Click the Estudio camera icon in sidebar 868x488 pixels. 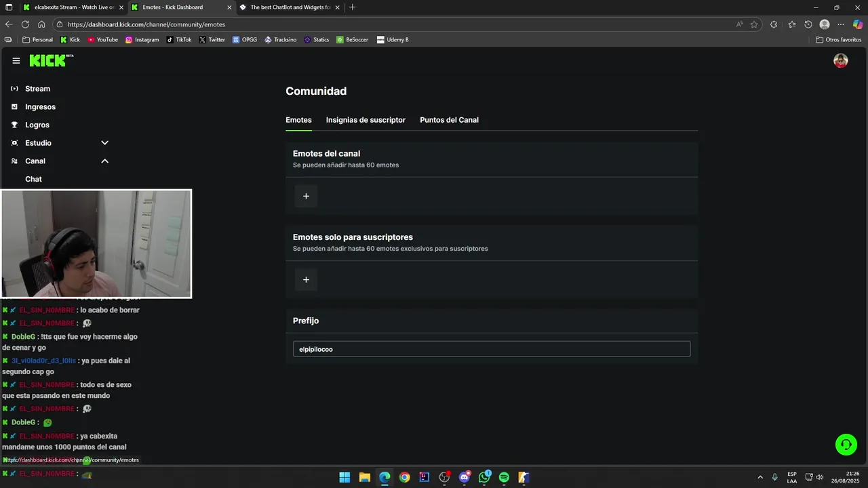pyautogui.click(x=14, y=143)
